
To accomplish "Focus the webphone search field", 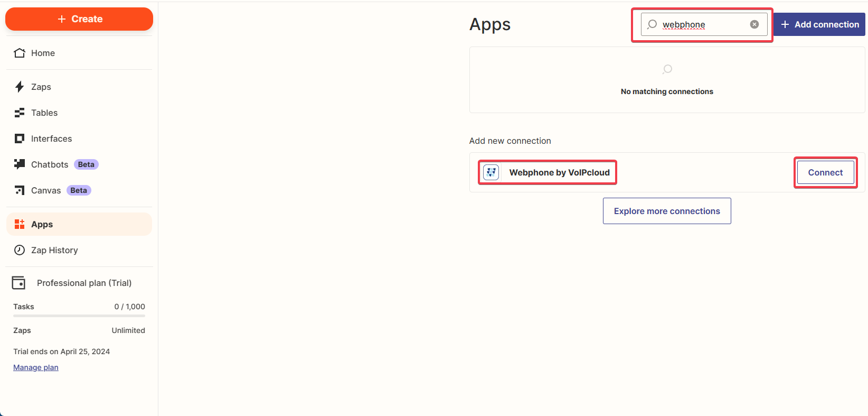I will pos(704,24).
